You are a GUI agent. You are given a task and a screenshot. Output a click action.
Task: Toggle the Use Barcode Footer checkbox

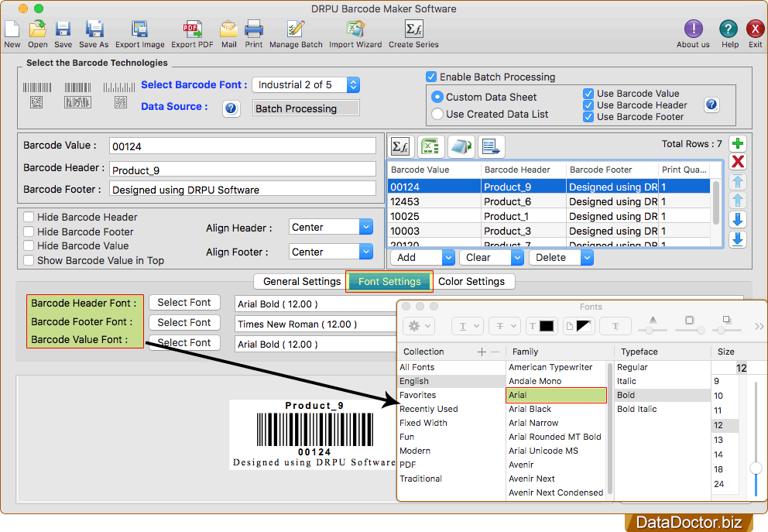click(588, 117)
